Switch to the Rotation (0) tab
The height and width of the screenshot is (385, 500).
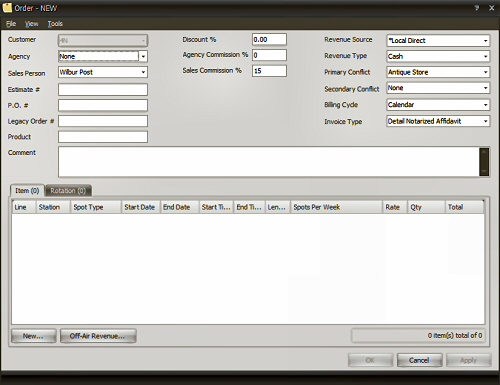coord(68,191)
